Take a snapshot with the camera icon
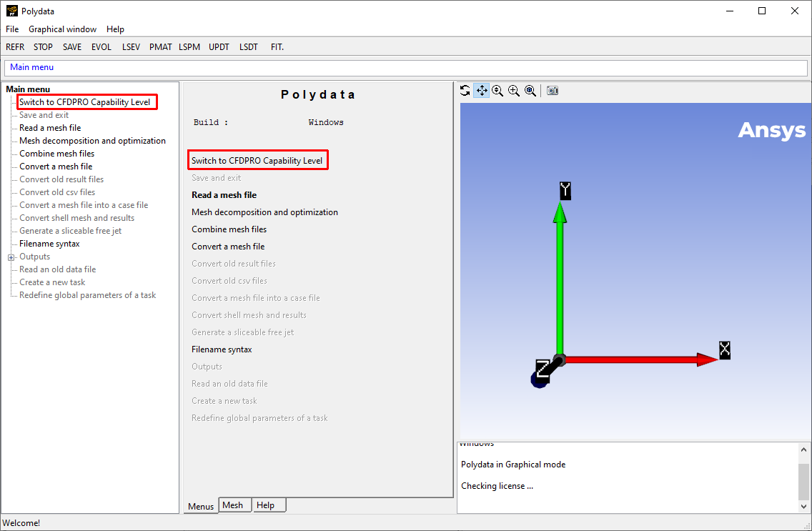812x531 pixels. click(553, 90)
